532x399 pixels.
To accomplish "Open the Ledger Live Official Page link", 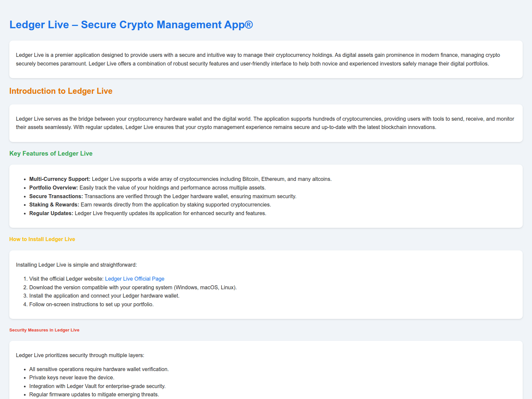I will click(135, 279).
